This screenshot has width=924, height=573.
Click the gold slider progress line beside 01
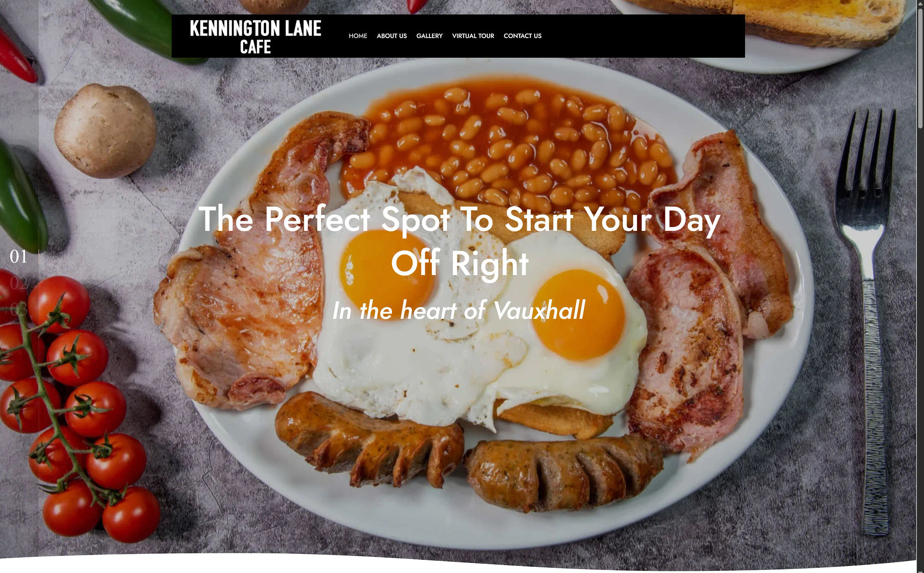coord(38,257)
